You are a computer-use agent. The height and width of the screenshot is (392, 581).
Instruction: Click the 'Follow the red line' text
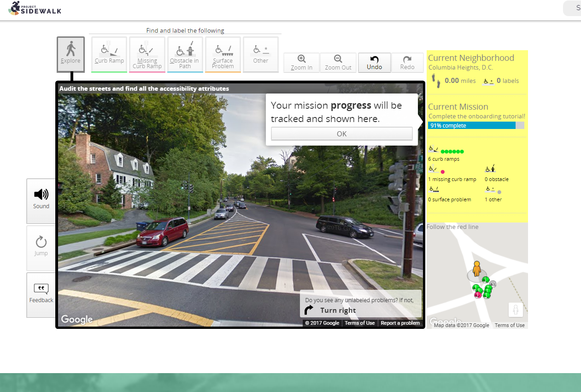pyautogui.click(x=452, y=227)
